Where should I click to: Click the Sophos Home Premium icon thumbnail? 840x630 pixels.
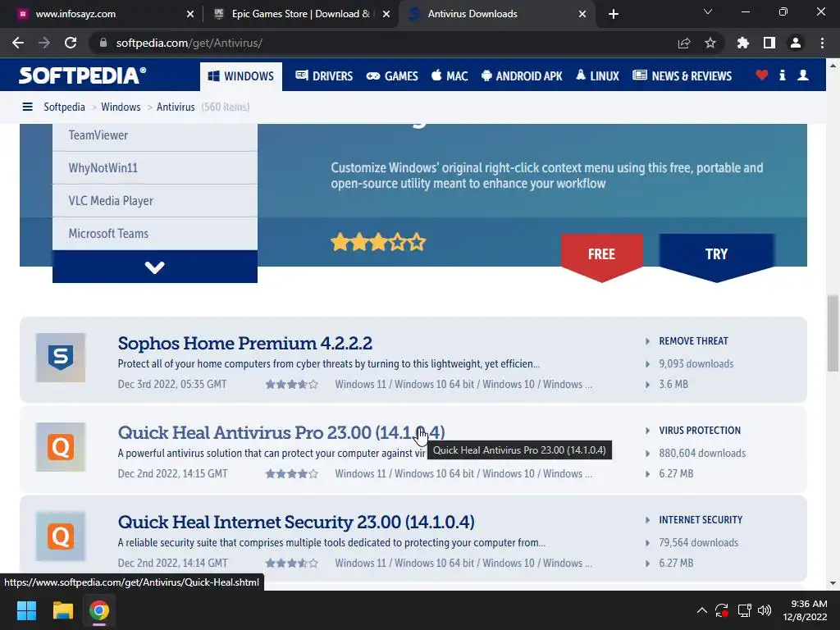tap(61, 358)
